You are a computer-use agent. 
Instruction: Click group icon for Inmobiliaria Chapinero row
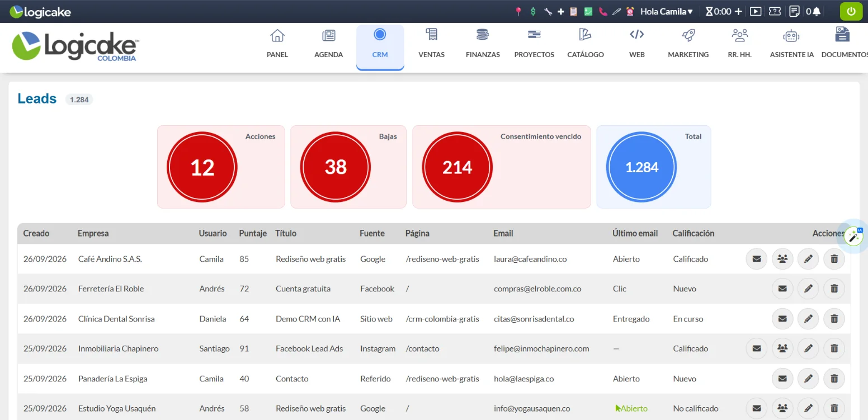click(x=782, y=348)
